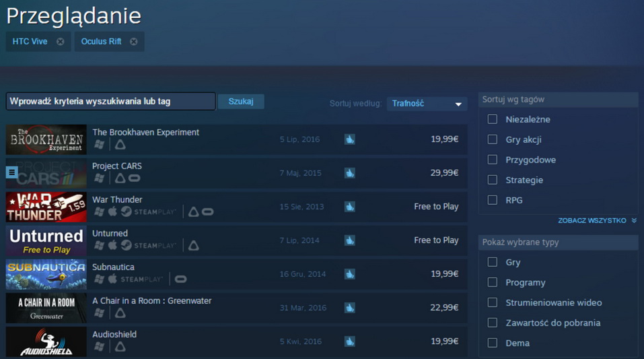This screenshot has width=644, height=359.
Task: Click the Project CARS title
Action: [117, 166]
